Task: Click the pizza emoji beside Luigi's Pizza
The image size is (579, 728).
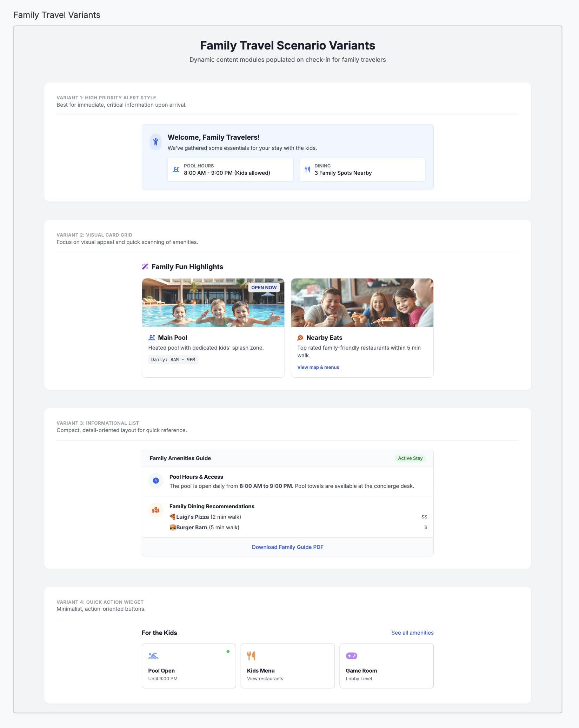Action: (173, 517)
